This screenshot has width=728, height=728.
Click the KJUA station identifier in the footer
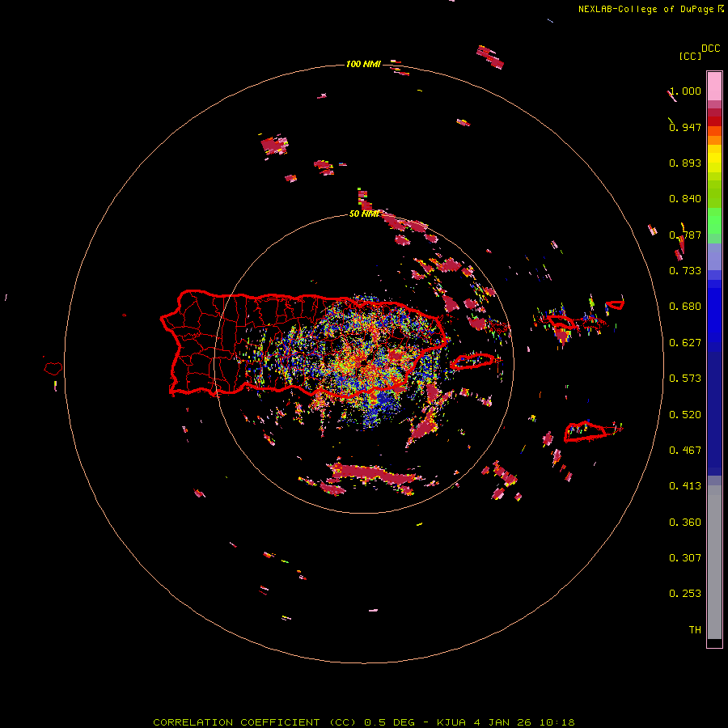click(451, 722)
